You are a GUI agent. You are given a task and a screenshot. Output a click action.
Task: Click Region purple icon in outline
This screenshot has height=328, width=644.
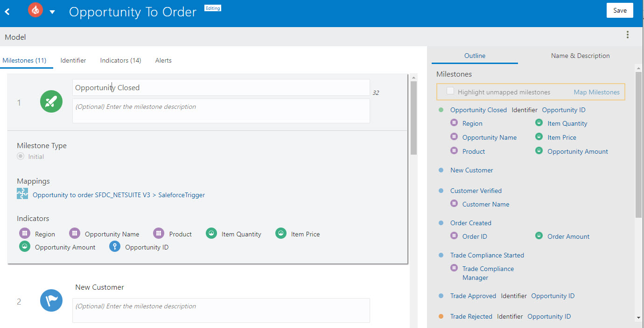pos(454,123)
